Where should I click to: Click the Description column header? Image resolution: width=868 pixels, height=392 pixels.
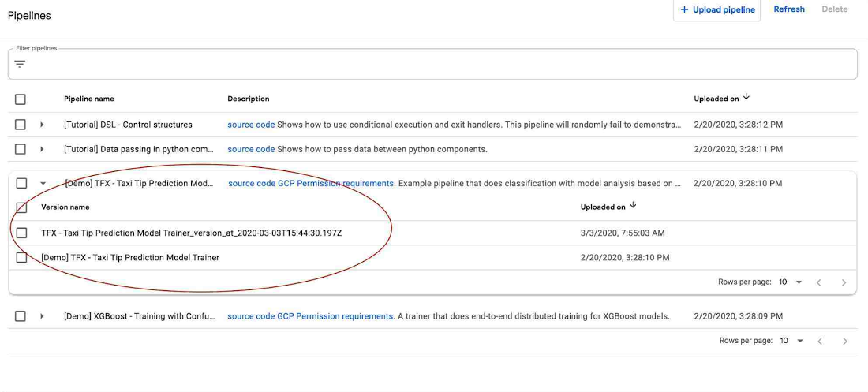[x=249, y=99]
